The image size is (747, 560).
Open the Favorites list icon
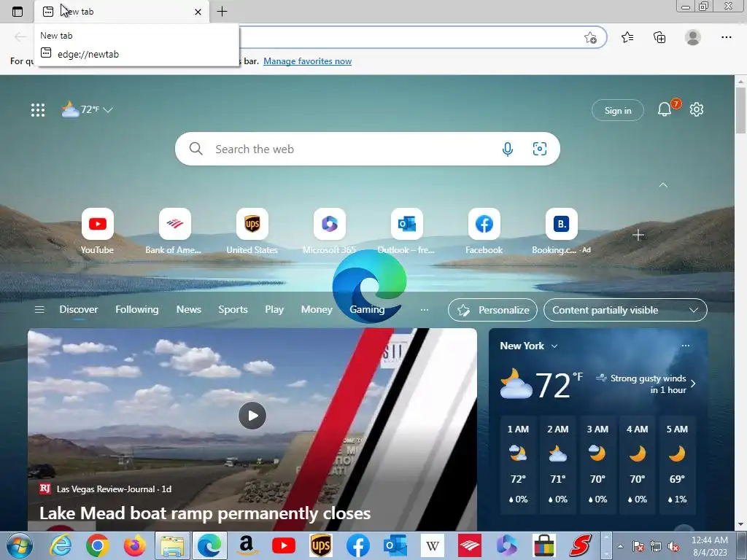point(627,37)
